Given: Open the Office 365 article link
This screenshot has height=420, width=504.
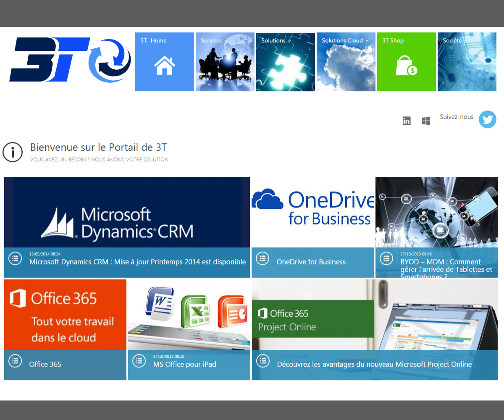Looking at the screenshot, I should click(x=45, y=364).
